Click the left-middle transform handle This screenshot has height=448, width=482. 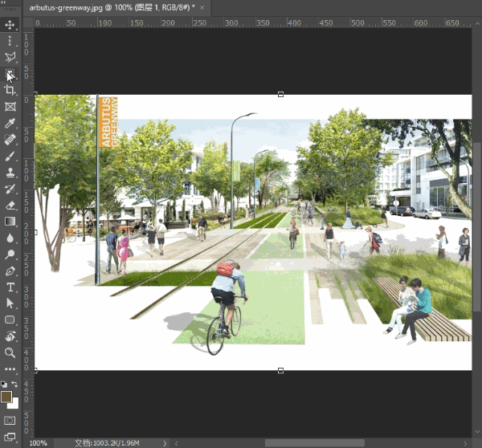pyautogui.click(x=35, y=232)
